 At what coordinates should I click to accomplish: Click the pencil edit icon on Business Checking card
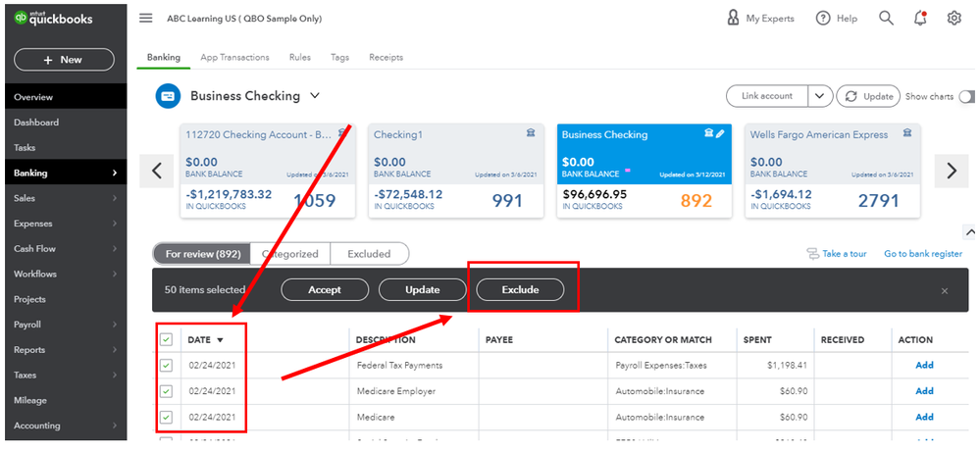[x=720, y=133]
